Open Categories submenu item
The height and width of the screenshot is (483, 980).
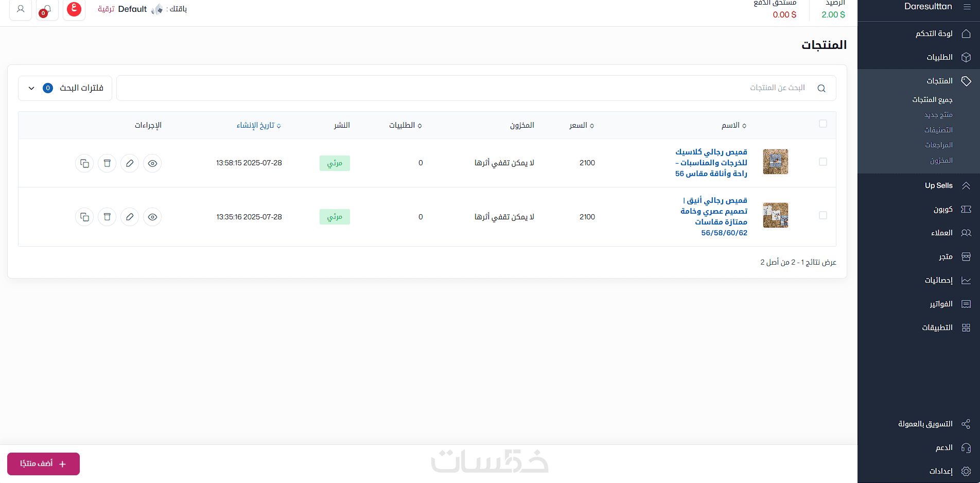pos(938,130)
